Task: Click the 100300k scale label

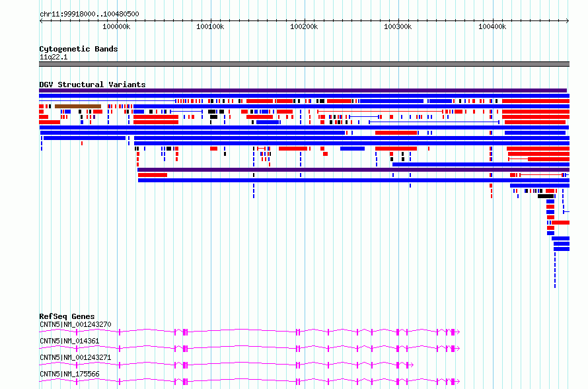Action: coord(398,26)
